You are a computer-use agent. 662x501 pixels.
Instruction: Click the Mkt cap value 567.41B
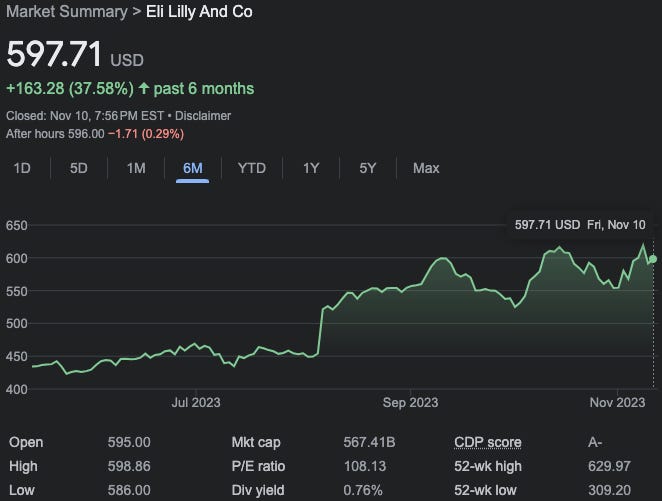[x=369, y=442]
